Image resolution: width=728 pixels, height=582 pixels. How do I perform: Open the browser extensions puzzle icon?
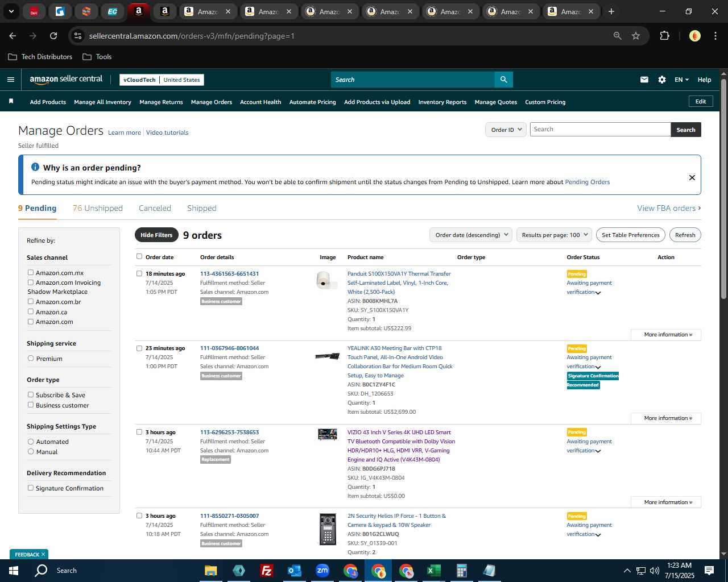pyautogui.click(x=664, y=36)
